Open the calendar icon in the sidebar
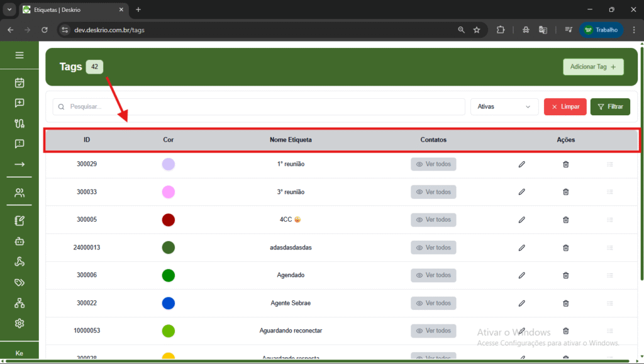Image resolution: width=644 pixels, height=364 pixels. [x=19, y=82]
